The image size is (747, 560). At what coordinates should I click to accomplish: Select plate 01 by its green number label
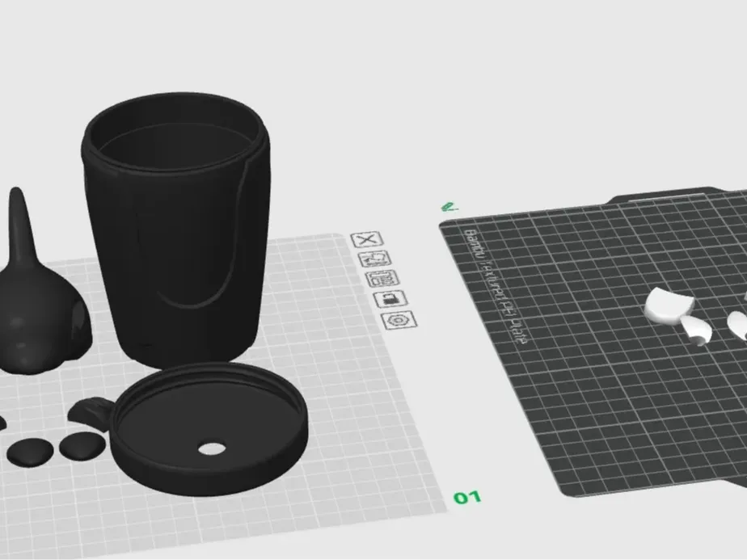click(466, 497)
